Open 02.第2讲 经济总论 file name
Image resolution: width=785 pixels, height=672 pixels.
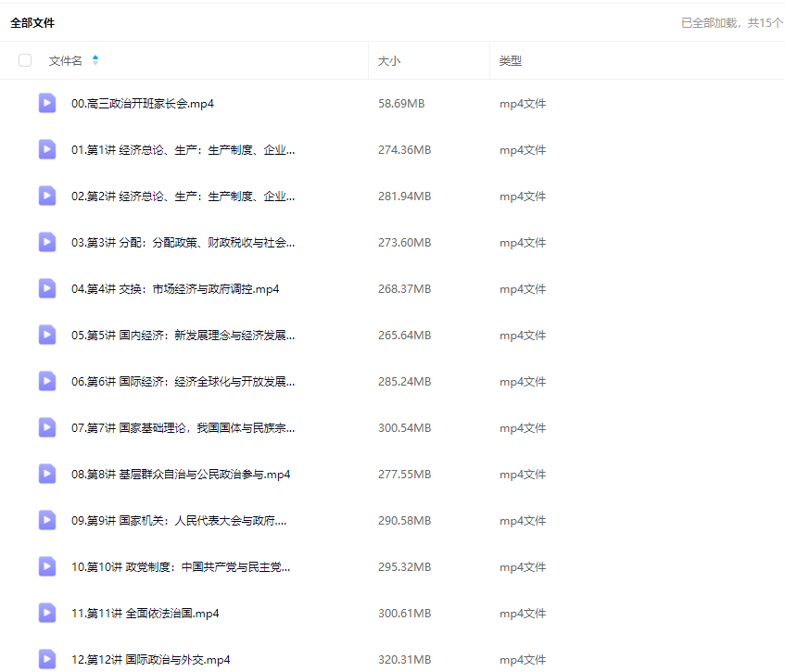pos(184,196)
